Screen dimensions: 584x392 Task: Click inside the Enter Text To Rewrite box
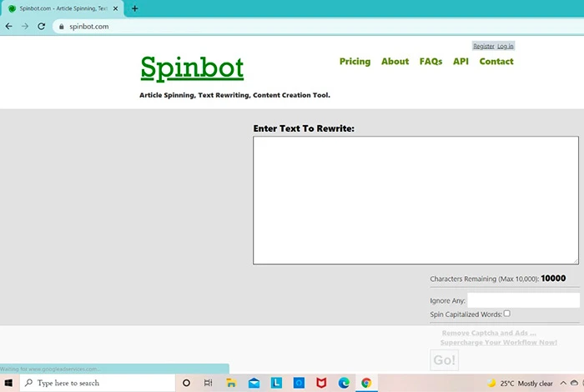(415, 200)
